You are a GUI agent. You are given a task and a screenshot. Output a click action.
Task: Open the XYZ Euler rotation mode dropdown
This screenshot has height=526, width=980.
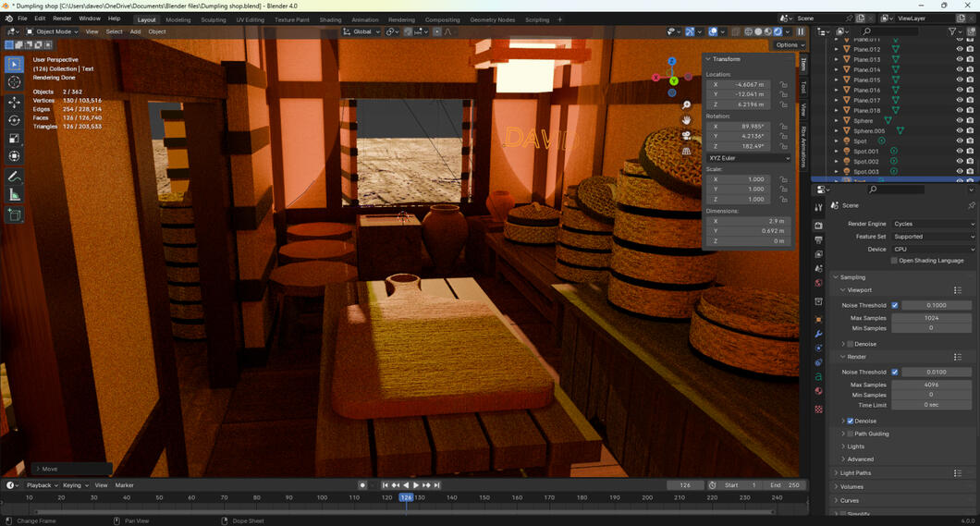748,158
